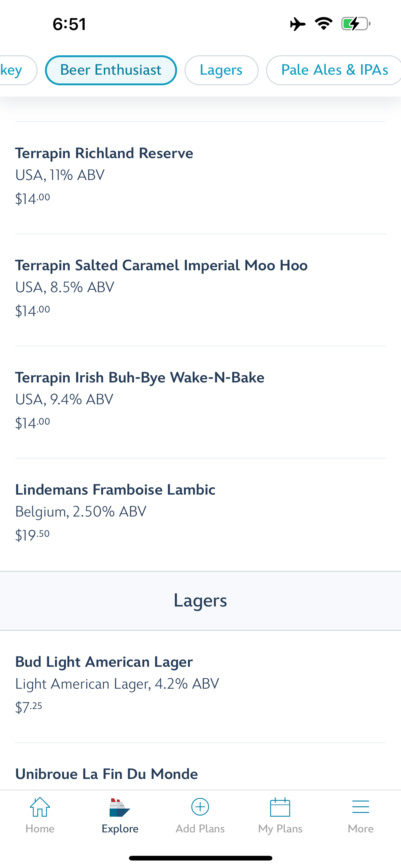Switch to the Lagers category chip
This screenshot has height=868, width=401.
click(221, 70)
